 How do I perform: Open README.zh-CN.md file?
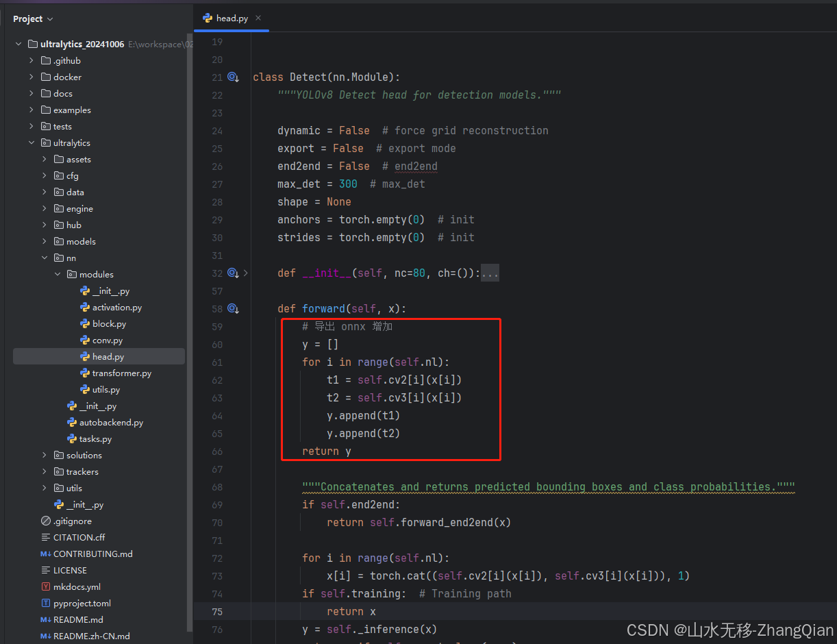tap(91, 636)
